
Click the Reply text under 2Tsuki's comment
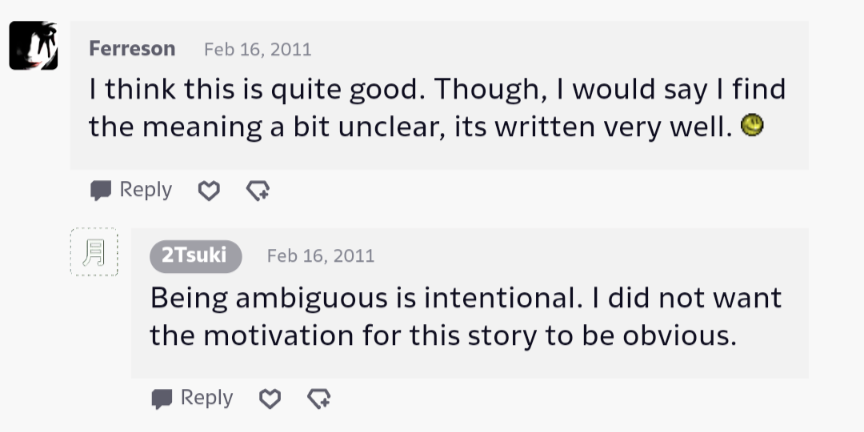(207, 398)
